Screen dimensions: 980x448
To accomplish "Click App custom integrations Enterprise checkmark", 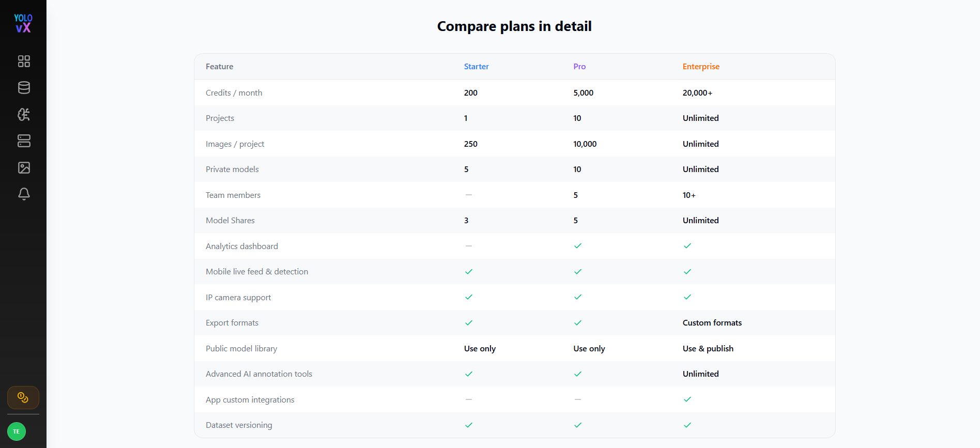I will coord(687,399).
